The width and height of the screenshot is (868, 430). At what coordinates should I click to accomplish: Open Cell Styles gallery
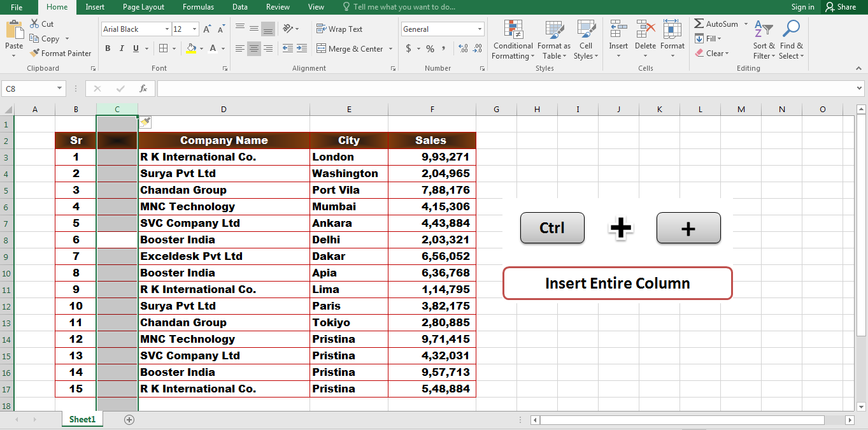point(585,39)
